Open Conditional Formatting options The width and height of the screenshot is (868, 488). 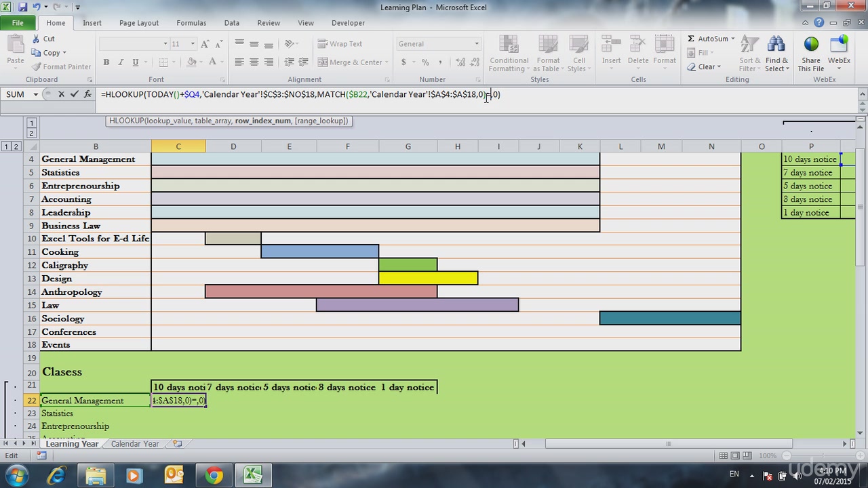coord(509,54)
